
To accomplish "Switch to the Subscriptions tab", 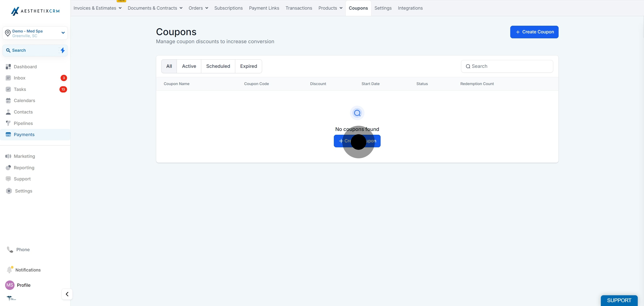I will click(229, 8).
